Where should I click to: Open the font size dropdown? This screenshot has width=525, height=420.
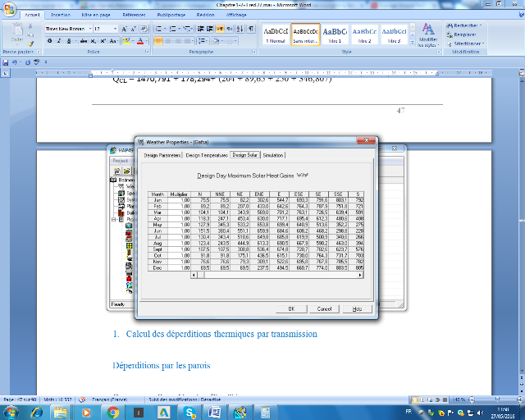pyautogui.click(x=113, y=28)
